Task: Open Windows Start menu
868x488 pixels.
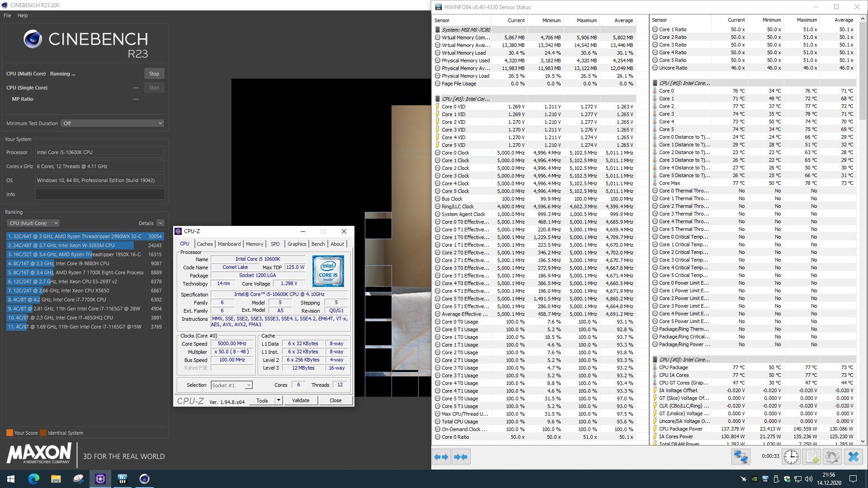Action: (11, 479)
